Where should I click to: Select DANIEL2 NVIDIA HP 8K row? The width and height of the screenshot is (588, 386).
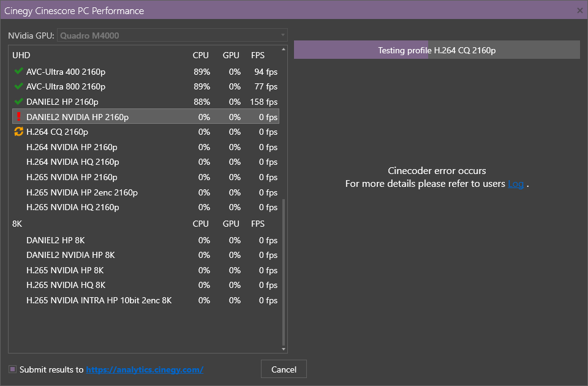(x=146, y=255)
